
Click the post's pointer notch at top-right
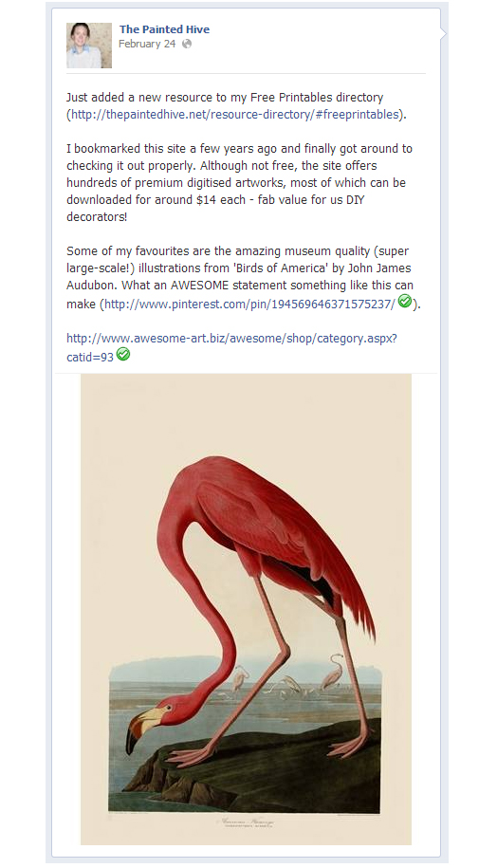click(x=443, y=33)
